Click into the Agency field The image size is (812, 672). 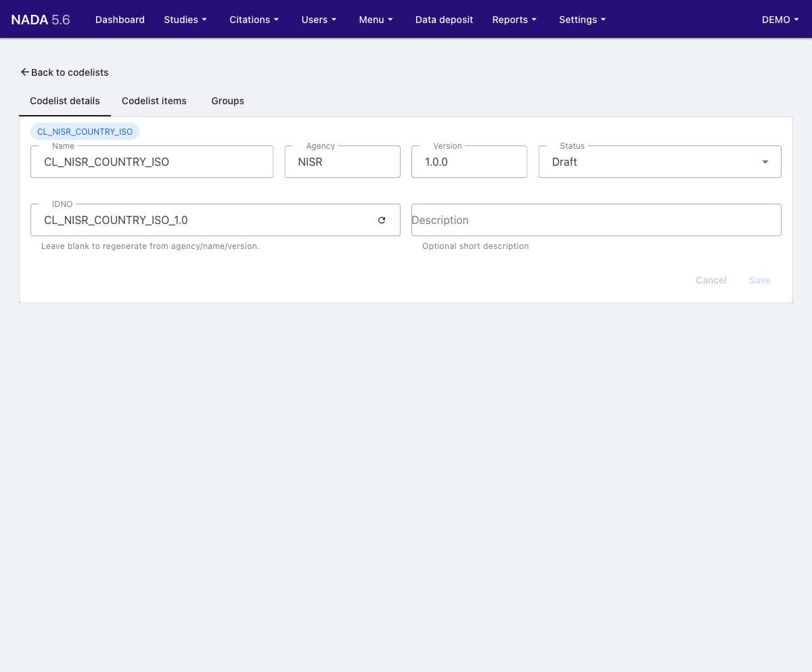click(342, 162)
